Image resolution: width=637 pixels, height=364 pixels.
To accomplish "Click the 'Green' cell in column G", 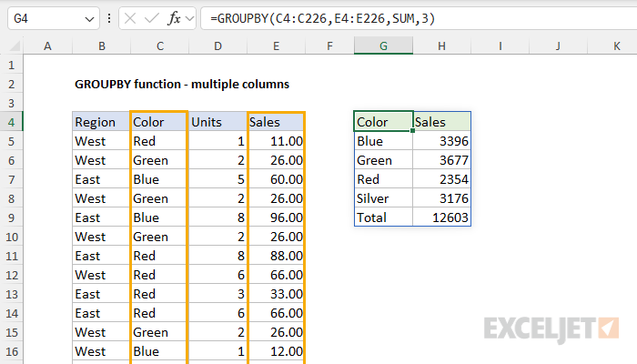I will click(x=383, y=160).
